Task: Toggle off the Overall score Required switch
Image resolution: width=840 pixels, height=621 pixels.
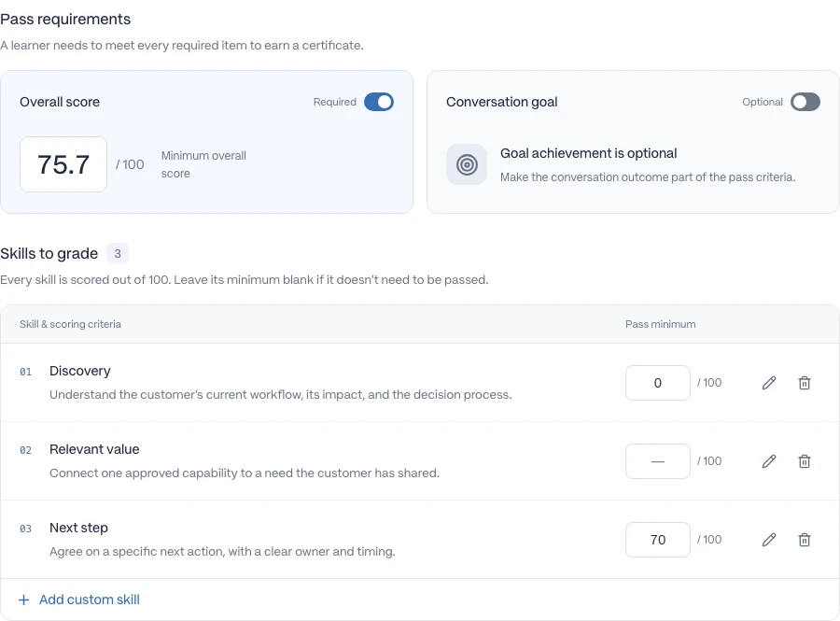Action: coord(379,102)
